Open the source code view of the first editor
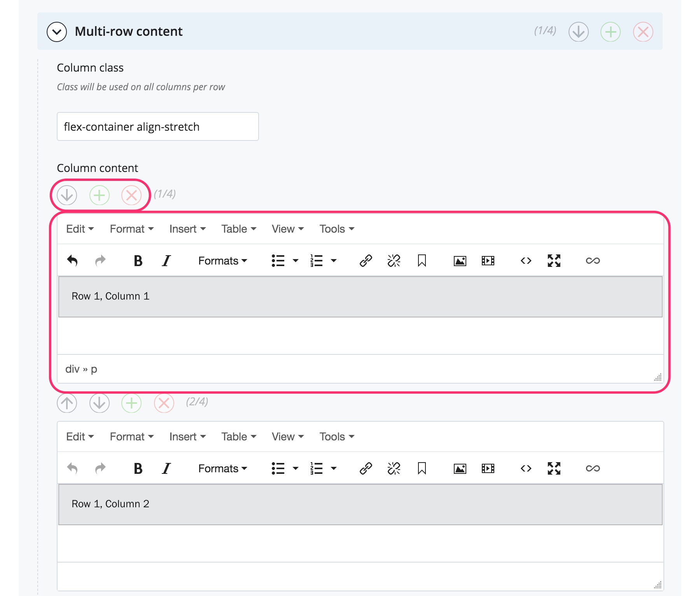Screen dimensions: 700x596 tap(525, 261)
